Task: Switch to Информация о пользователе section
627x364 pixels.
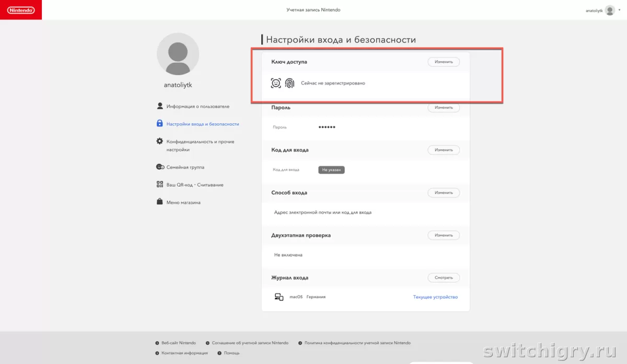Action: click(x=199, y=105)
